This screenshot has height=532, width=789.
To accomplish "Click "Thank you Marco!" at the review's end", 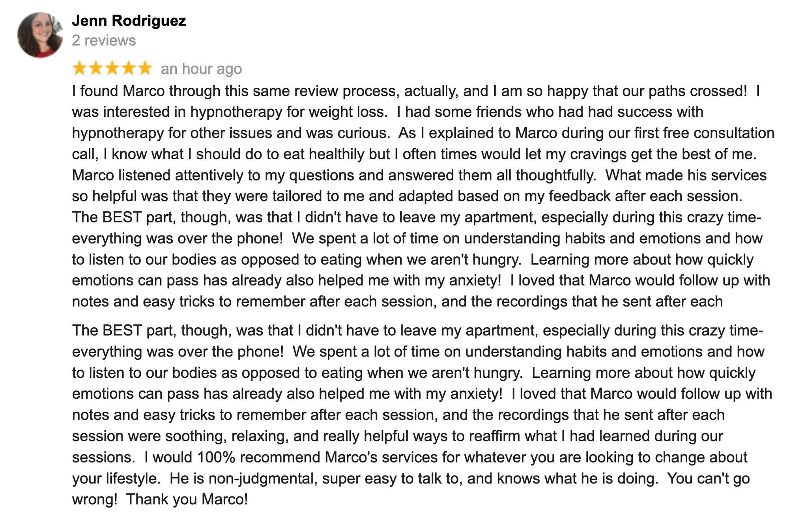I will pyautogui.click(x=187, y=499).
